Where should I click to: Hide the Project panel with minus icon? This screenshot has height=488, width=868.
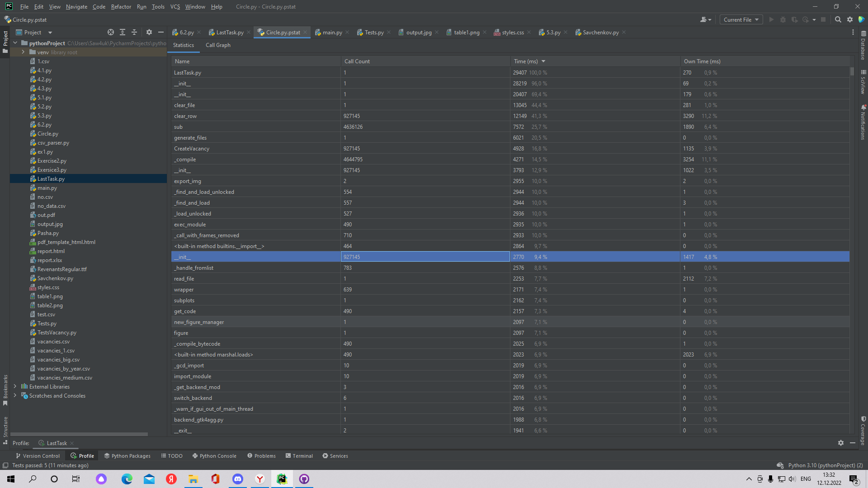[x=161, y=32]
